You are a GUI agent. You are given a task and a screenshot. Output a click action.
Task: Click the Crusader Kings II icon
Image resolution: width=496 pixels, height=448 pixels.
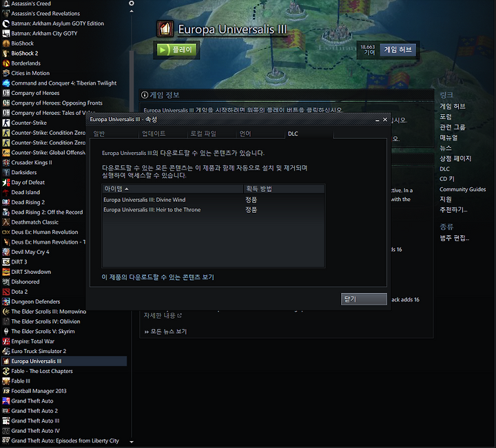point(6,162)
